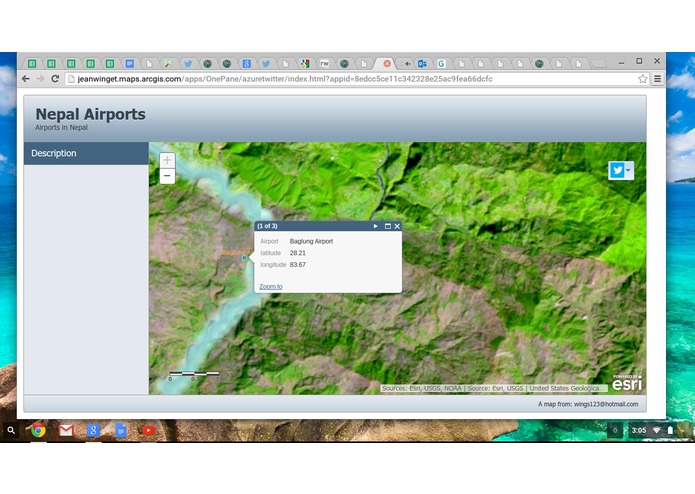Open the Description panel header

point(86,153)
